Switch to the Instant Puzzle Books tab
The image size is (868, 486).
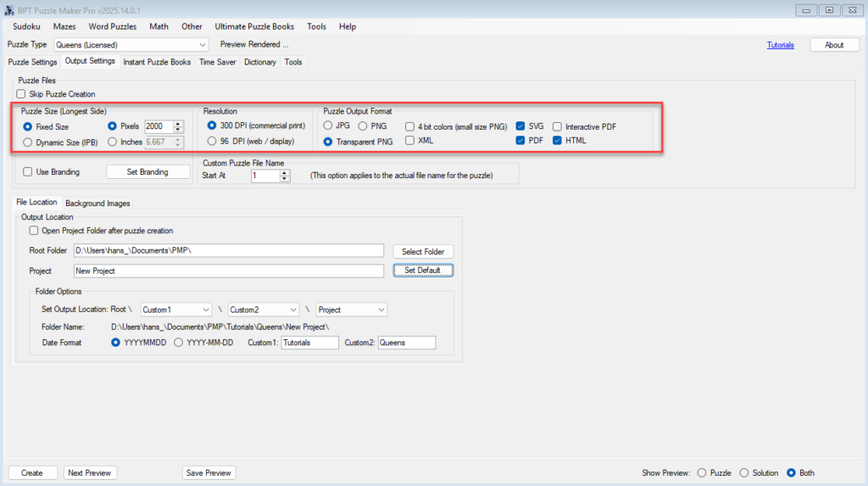157,62
